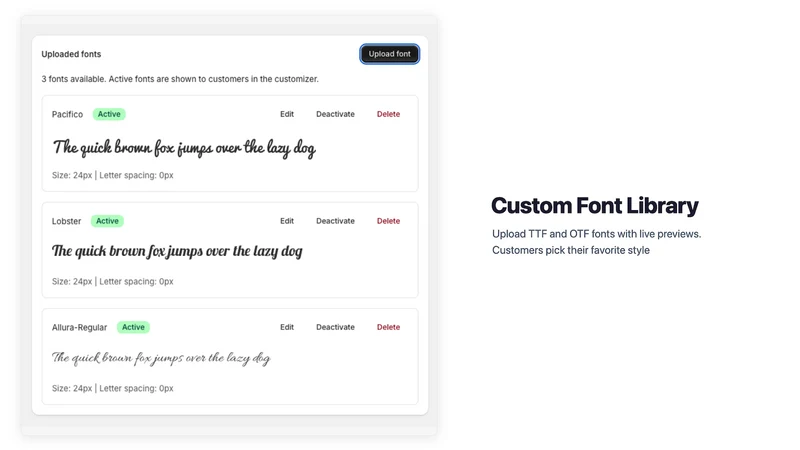Select the Pacifico font name
The height and width of the screenshot is (450, 800).
pos(67,114)
